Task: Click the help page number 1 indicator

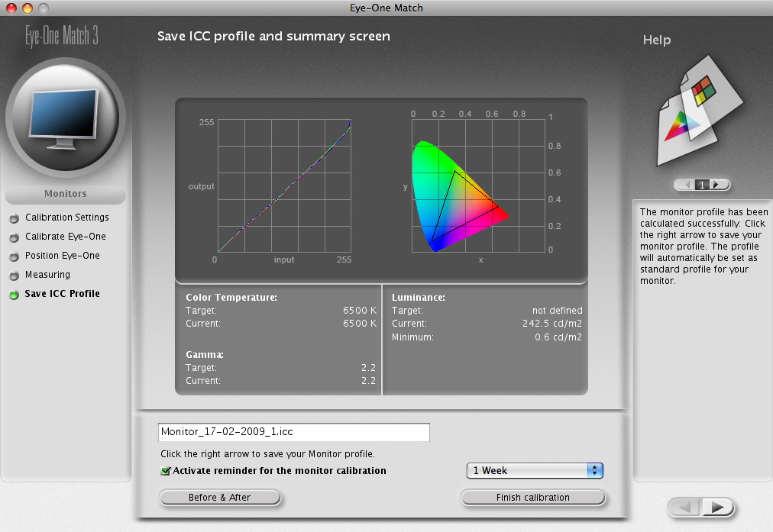Action: pos(703,185)
